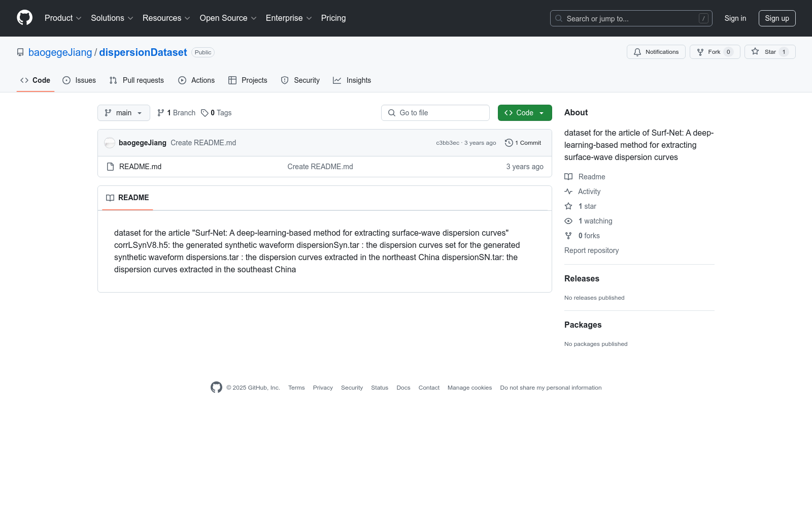This screenshot has height=508, width=812.
Task: Open the Enterprise dropdown
Action: 289,18
